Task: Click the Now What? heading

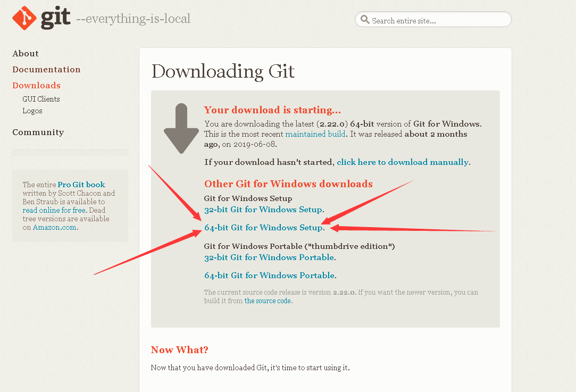Action: [180, 350]
